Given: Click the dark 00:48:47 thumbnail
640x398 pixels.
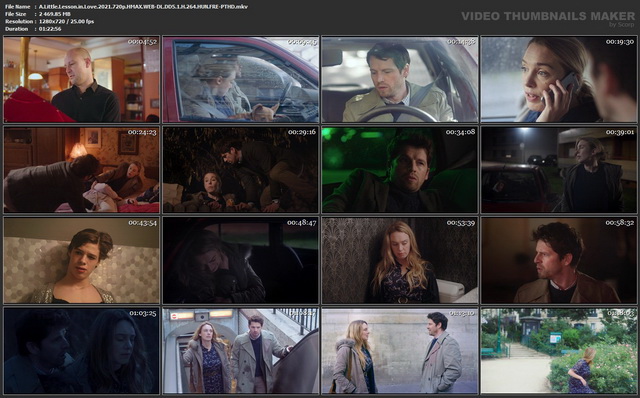Looking at the screenshot, I should [x=241, y=260].
